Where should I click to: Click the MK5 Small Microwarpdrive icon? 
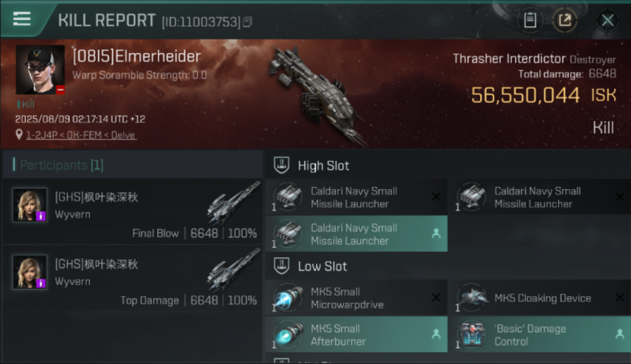(288, 298)
